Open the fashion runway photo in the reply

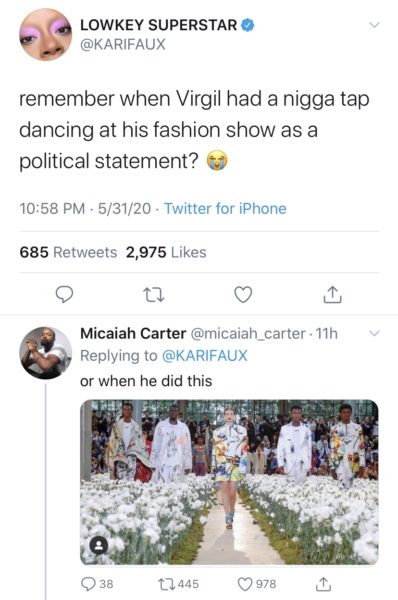pos(229,482)
